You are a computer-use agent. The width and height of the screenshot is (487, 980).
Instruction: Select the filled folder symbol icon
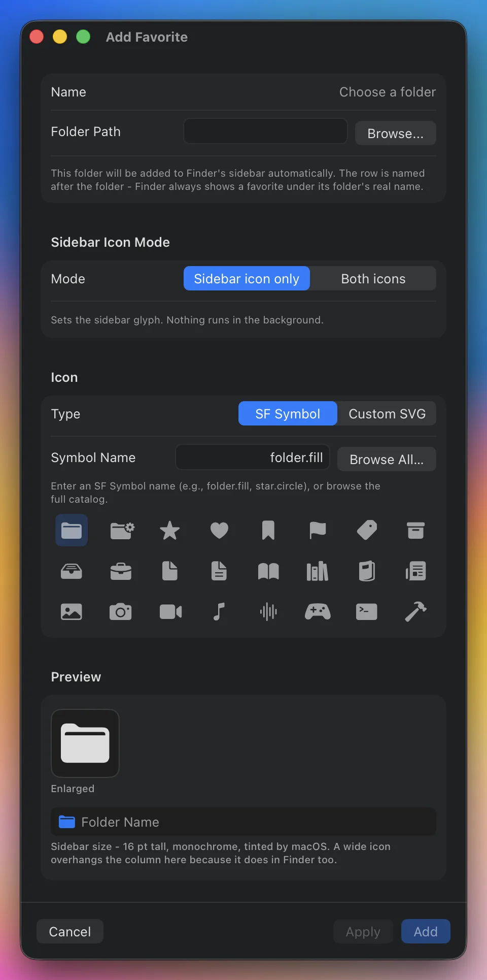(x=72, y=530)
